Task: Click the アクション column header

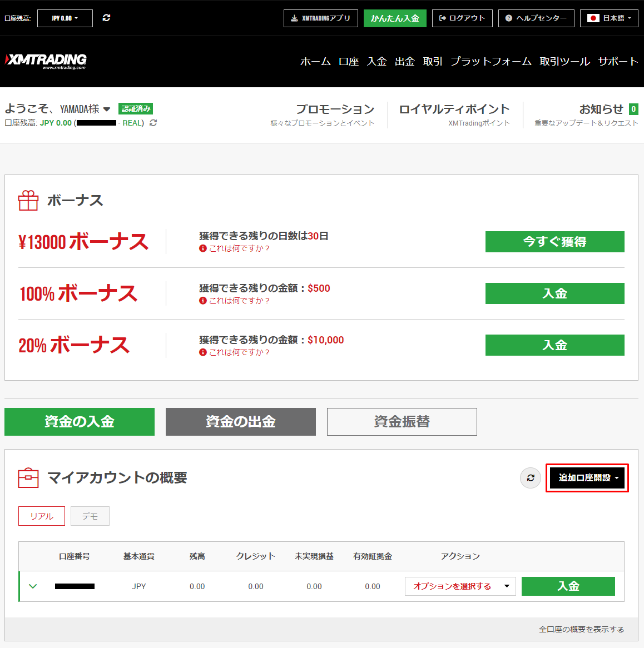Action: pos(460,556)
